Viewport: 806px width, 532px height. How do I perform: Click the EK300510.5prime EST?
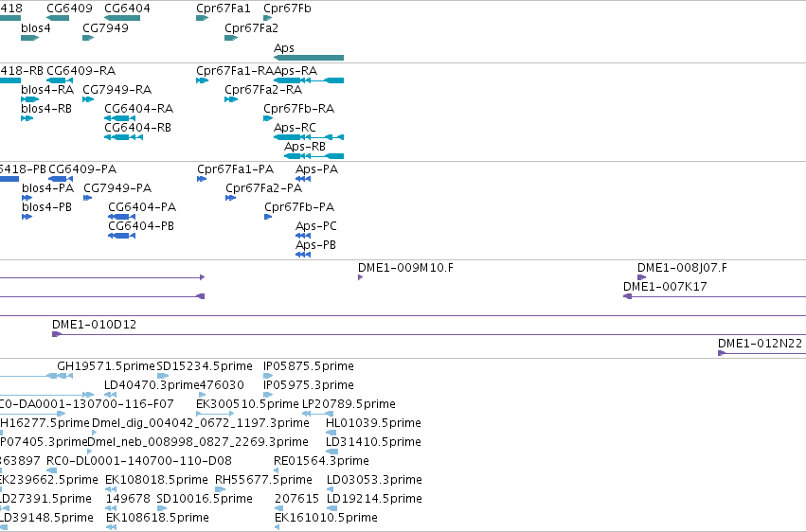pos(215,414)
